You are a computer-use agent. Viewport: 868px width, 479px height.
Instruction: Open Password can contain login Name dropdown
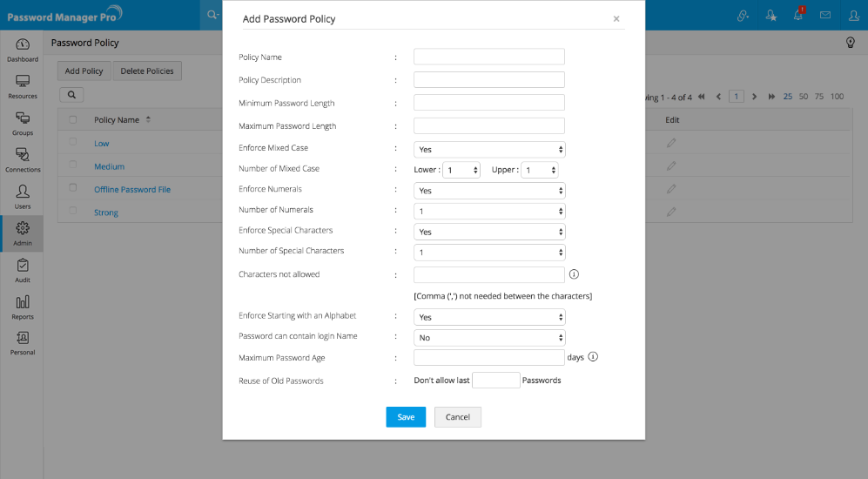489,337
